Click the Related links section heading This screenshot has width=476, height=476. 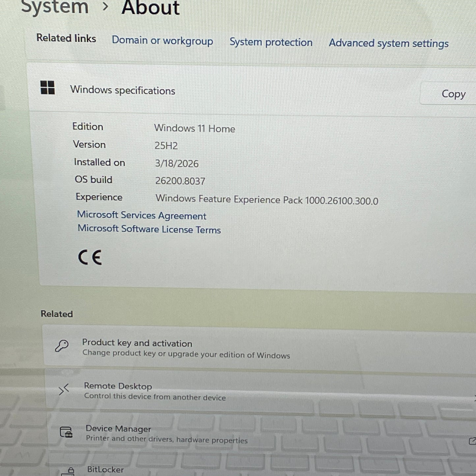(x=66, y=39)
